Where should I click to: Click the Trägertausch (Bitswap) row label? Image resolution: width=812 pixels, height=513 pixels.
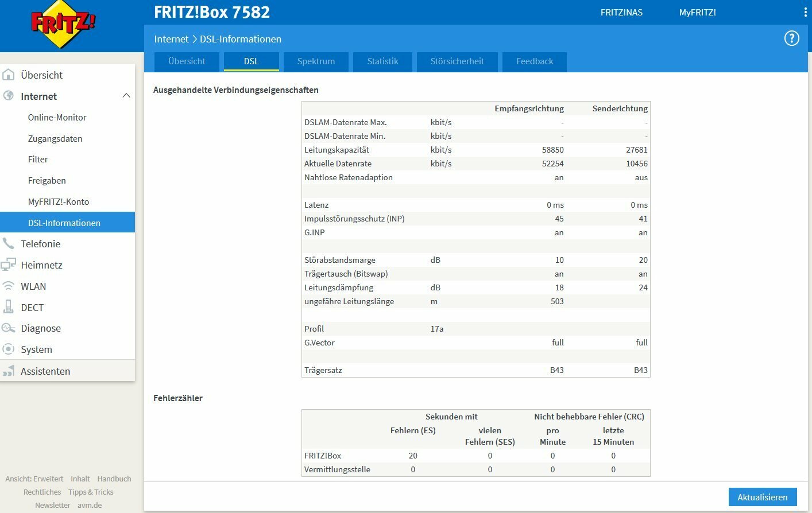pos(346,274)
